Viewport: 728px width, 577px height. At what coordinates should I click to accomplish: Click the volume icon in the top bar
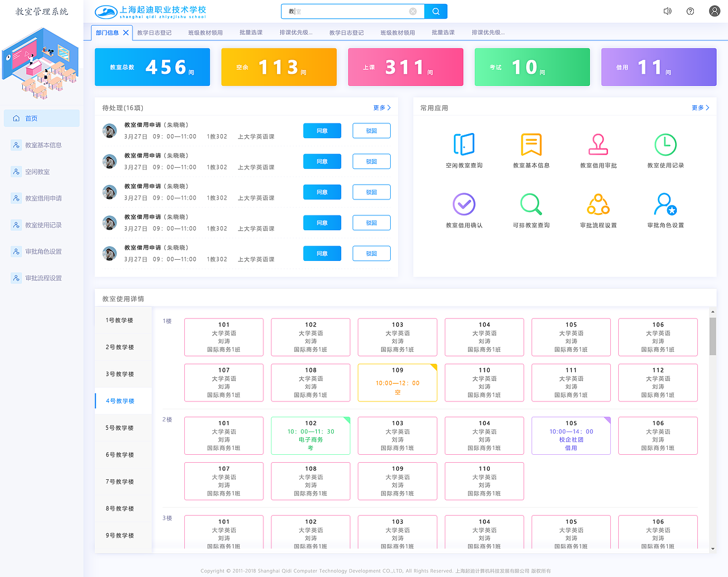[667, 11]
